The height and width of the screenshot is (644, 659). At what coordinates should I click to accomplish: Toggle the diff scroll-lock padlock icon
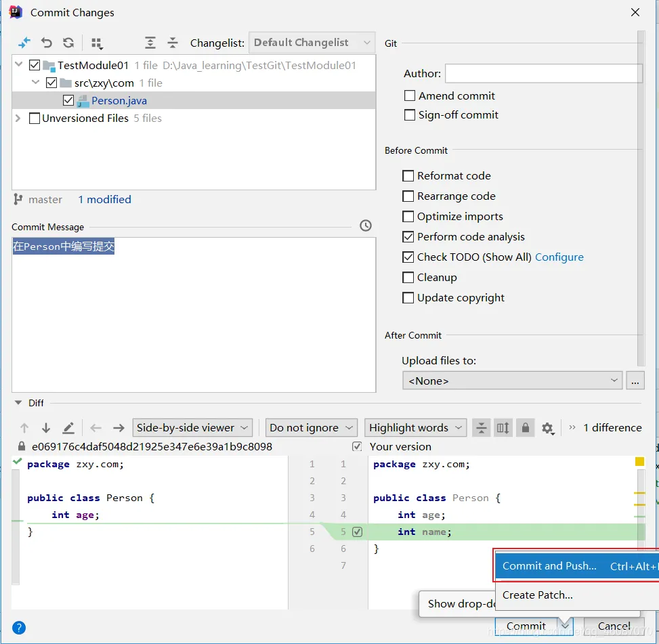(524, 428)
